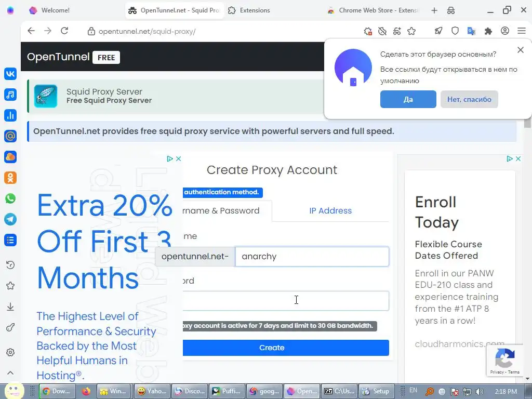The height and width of the screenshot is (399, 532).
Task: Reload the current page
Action: (64, 31)
